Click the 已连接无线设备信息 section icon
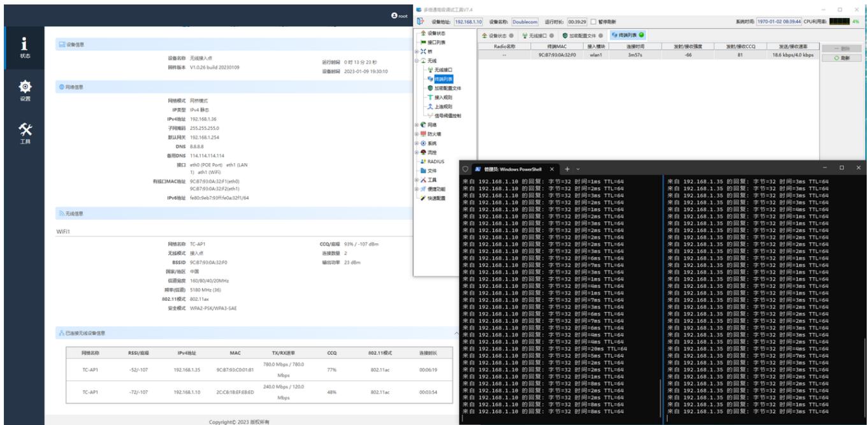 click(61, 333)
